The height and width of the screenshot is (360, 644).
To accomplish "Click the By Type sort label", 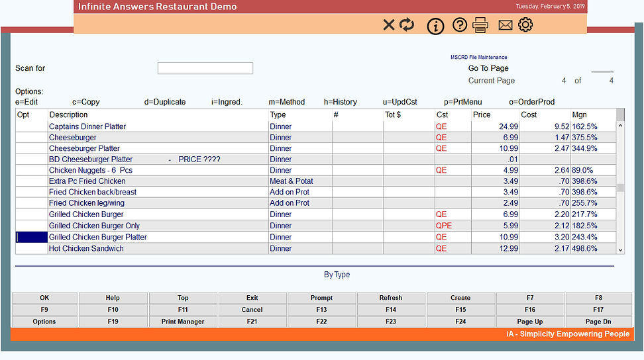I will click(x=337, y=275).
